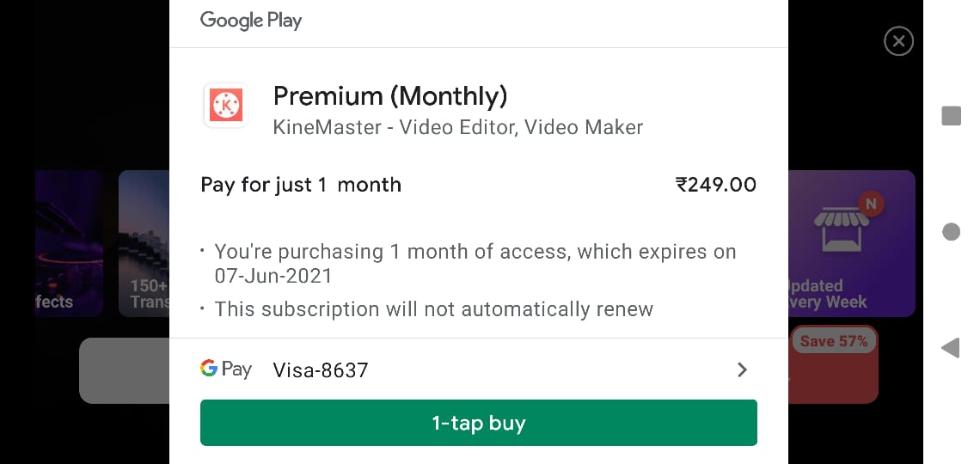Tap the green 1-tap buy button

(478, 423)
